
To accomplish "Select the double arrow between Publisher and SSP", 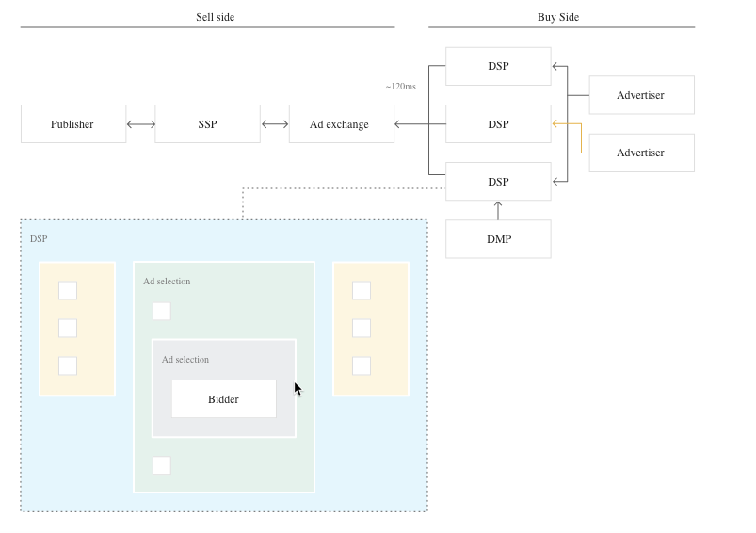I will click(141, 124).
